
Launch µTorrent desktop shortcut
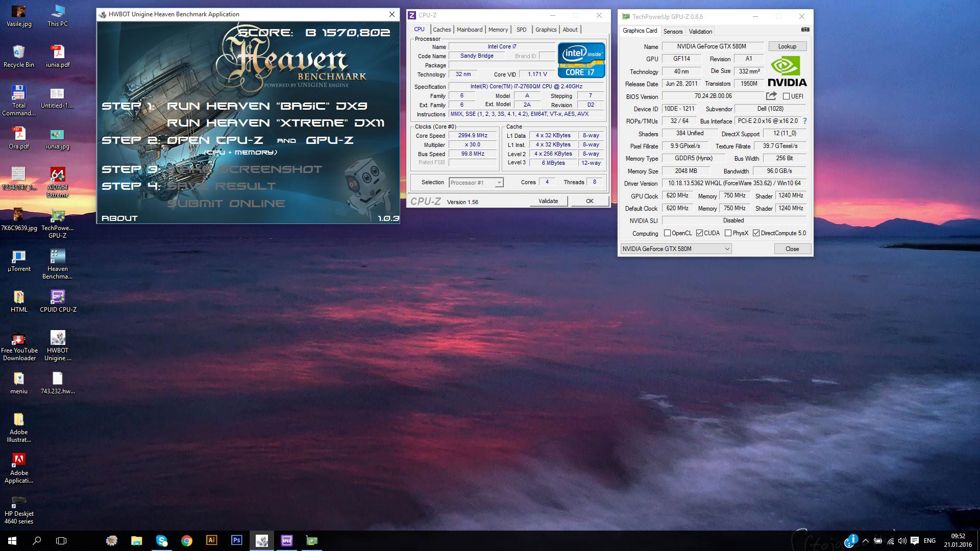[19, 261]
